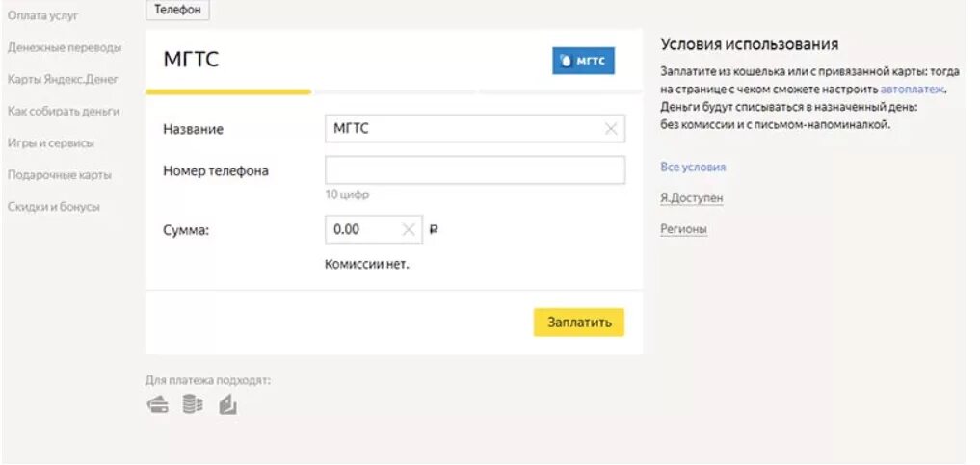
Task: Click the Номер телефона label
Action: pos(216,171)
